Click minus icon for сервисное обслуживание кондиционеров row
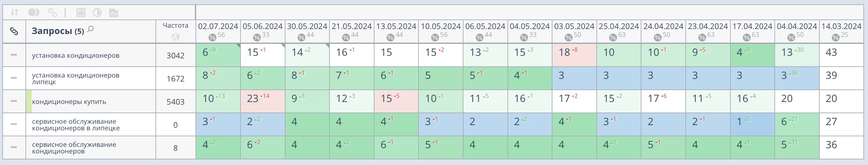Screen dimensions: 868x165 pos(14,147)
